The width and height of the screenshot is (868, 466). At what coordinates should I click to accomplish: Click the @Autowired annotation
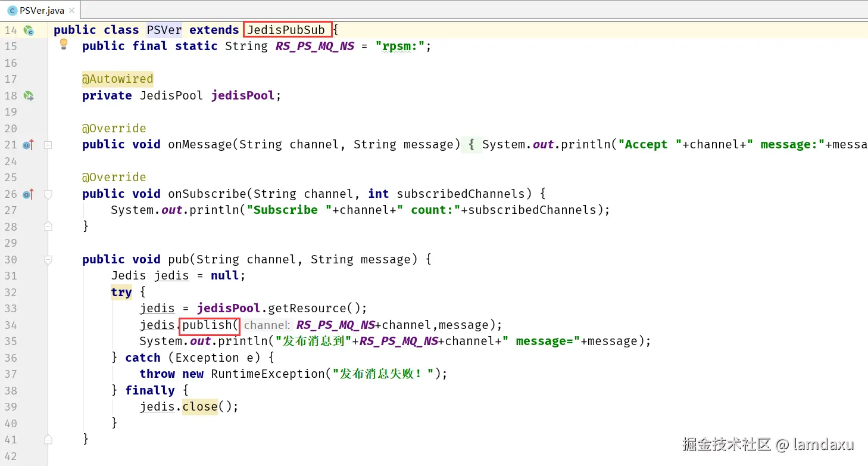pyautogui.click(x=118, y=79)
